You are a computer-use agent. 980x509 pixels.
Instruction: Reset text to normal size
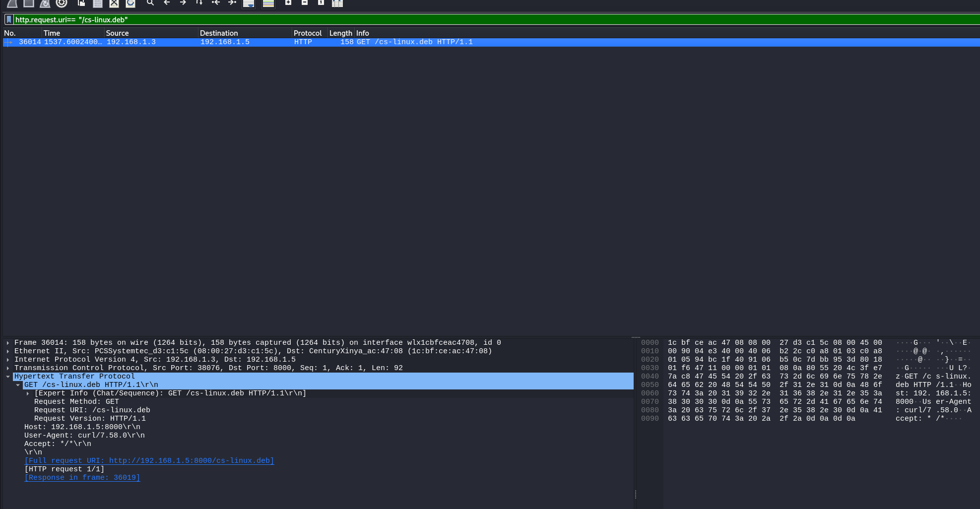click(321, 3)
